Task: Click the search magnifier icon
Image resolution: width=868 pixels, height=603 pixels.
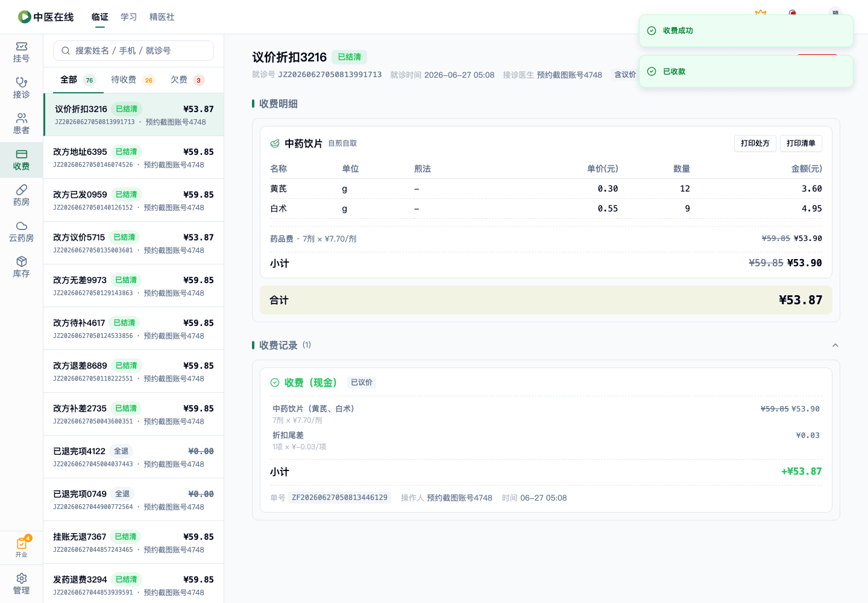Action: [66, 51]
